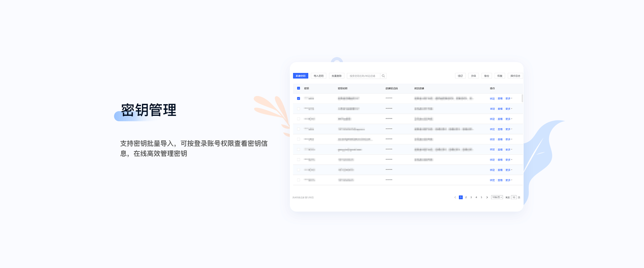Toggle the select-all header checkbox
Image resolution: width=644 pixels, height=268 pixels.
299,88
